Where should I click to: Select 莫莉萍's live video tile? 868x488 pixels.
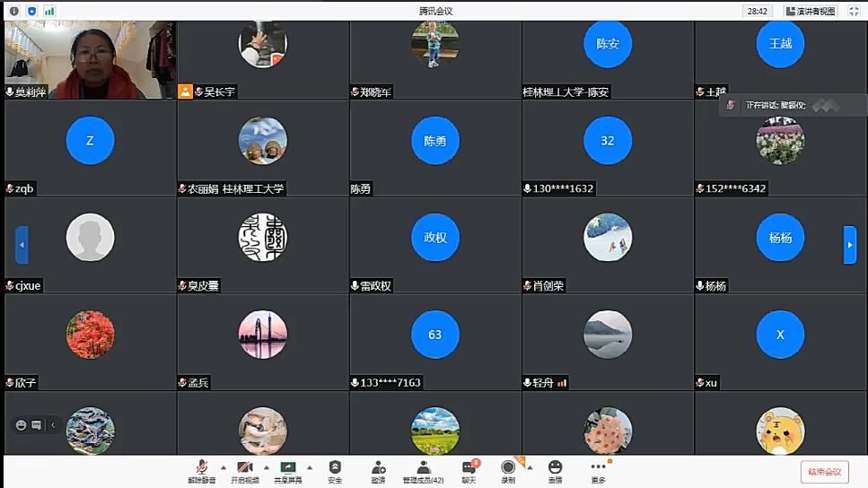90,59
